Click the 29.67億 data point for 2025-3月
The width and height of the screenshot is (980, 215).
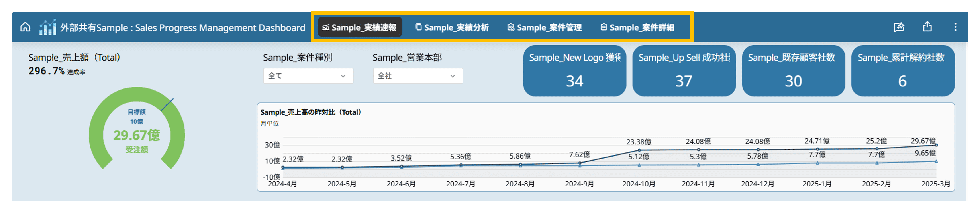point(936,145)
